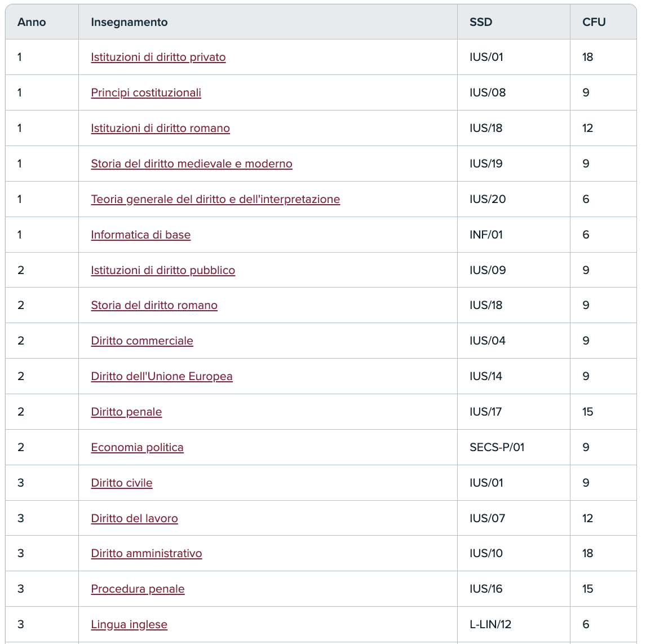This screenshot has width=646, height=644.
Task: Click the Informatica di base link
Action: 140,235
